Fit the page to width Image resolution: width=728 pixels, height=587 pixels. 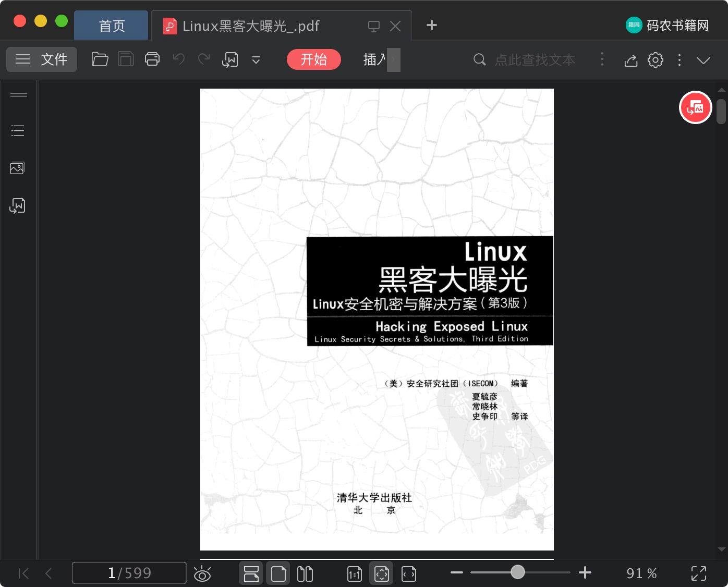(409, 574)
